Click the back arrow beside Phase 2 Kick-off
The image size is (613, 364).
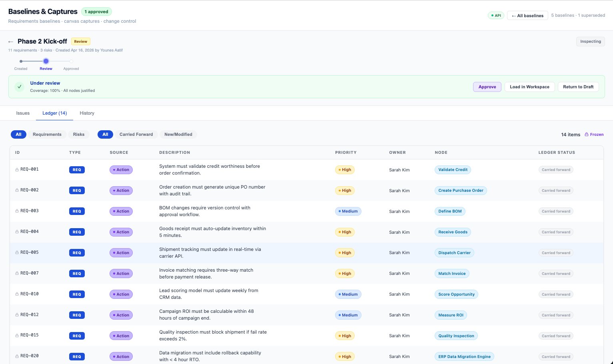(x=10, y=42)
